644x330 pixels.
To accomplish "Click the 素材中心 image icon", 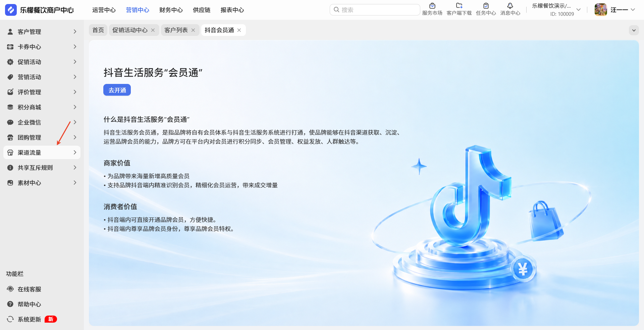I will coord(10,183).
